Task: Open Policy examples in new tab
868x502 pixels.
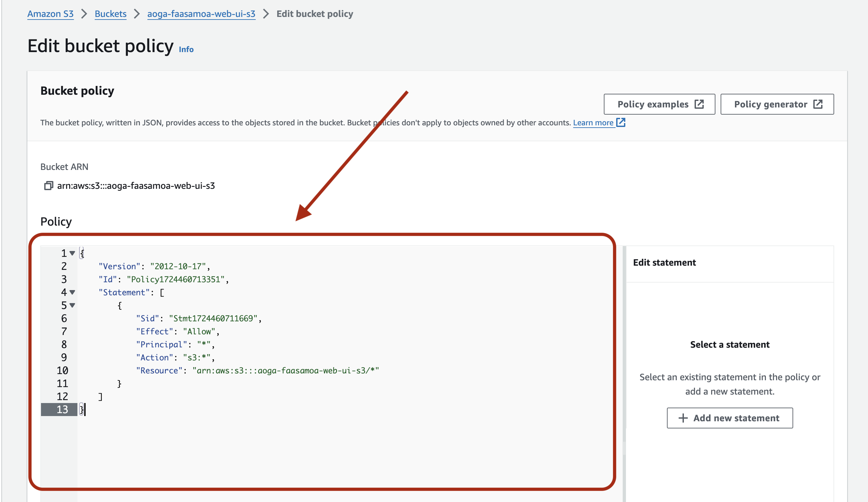Action: [659, 104]
